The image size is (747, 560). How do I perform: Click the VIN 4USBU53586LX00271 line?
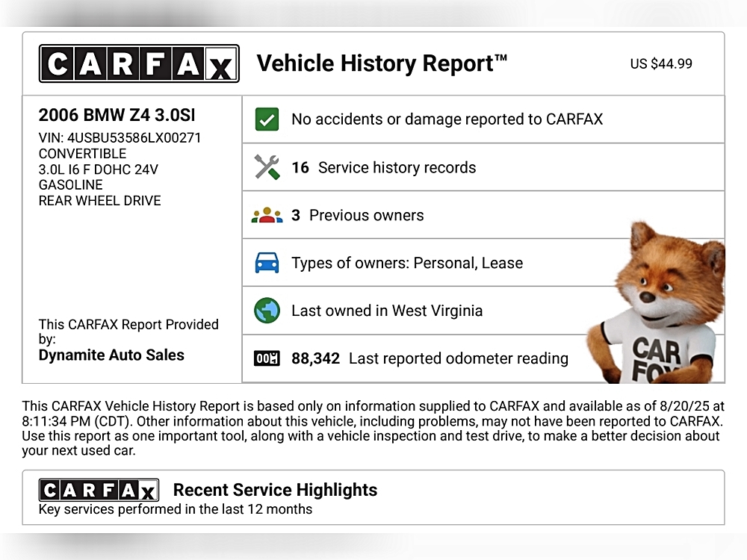pos(120,138)
